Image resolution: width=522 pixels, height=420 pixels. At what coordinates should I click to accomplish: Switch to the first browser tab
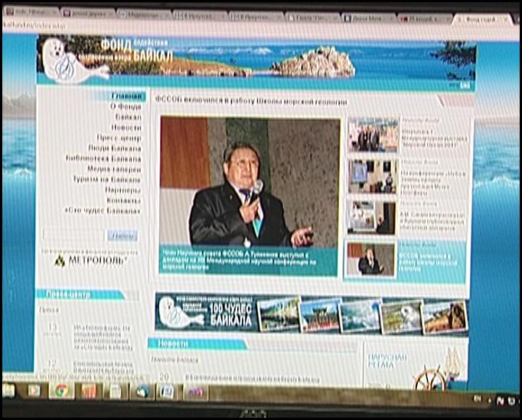[x=31, y=12]
